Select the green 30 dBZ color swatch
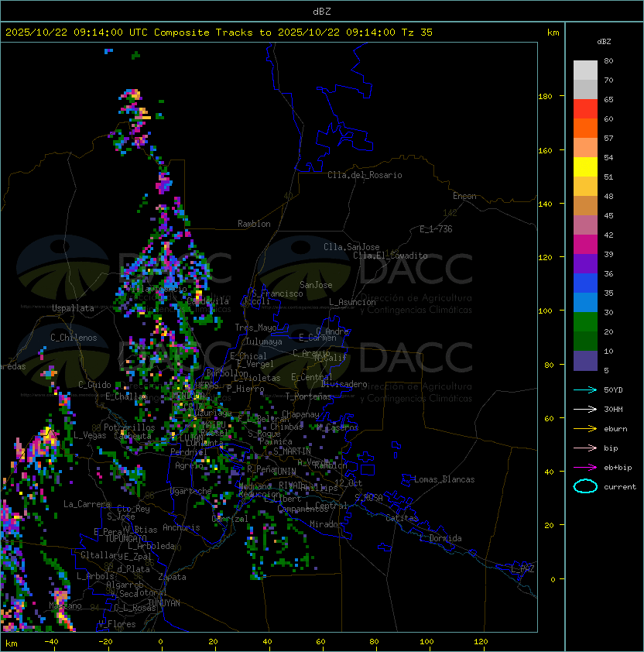 pos(585,322)
